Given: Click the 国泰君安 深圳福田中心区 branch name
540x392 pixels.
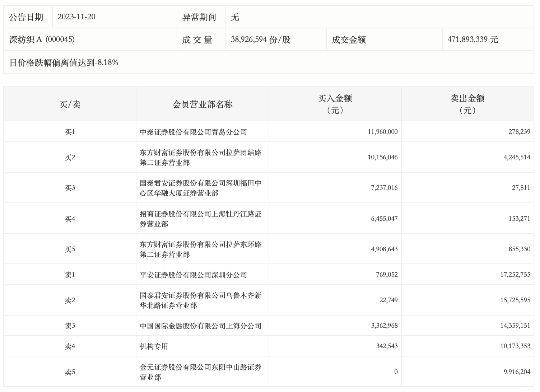Looking at the screenshot, I should tap(200, 188).
